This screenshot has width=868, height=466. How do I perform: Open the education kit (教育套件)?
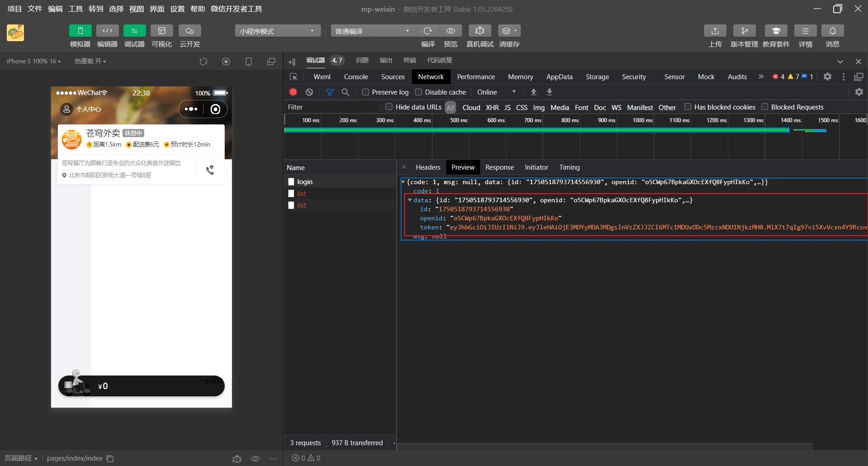776,31
